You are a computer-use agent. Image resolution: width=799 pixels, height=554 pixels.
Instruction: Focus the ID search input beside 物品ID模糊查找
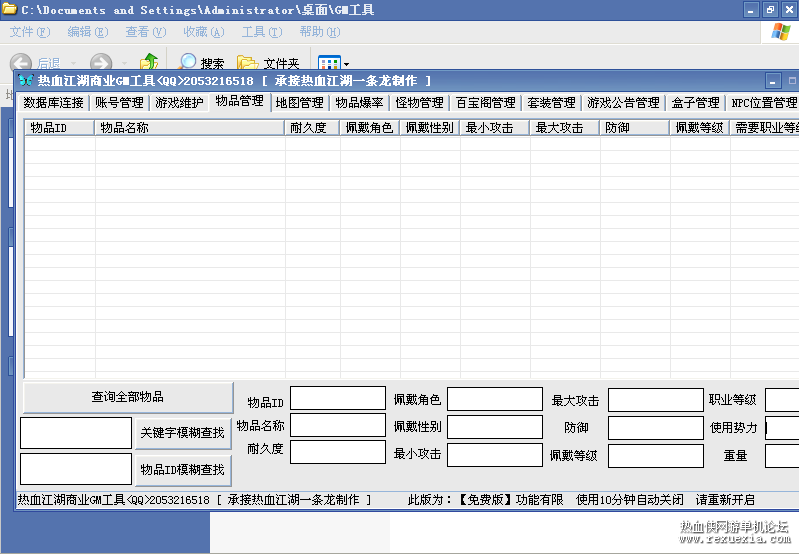[76, 469]
